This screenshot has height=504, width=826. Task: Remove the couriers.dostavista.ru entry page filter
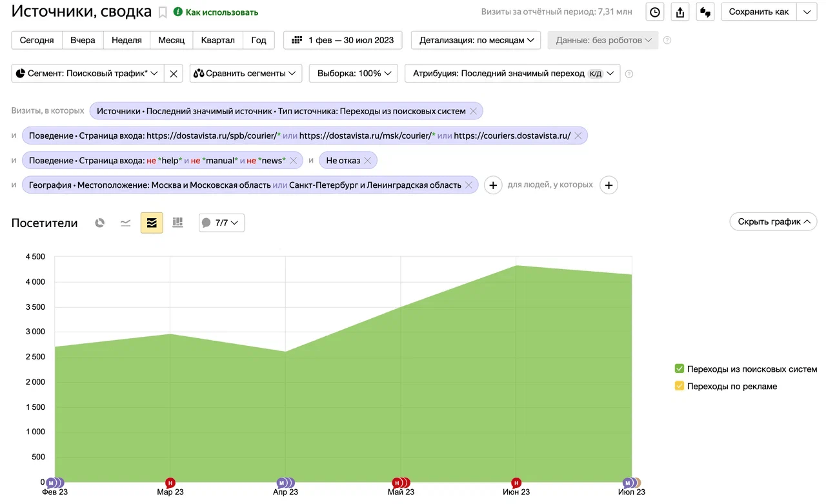pyautogui.click(x=578, y=136)
